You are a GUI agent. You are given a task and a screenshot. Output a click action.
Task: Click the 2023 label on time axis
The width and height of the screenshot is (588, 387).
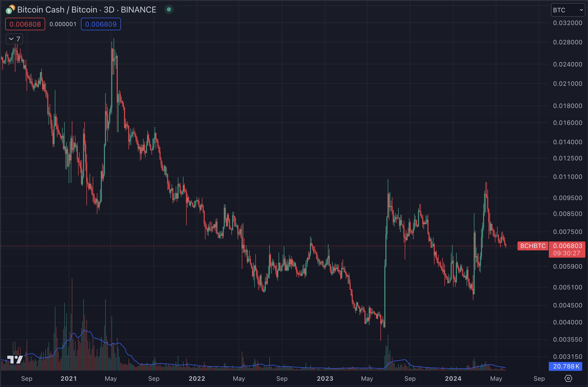325,379
